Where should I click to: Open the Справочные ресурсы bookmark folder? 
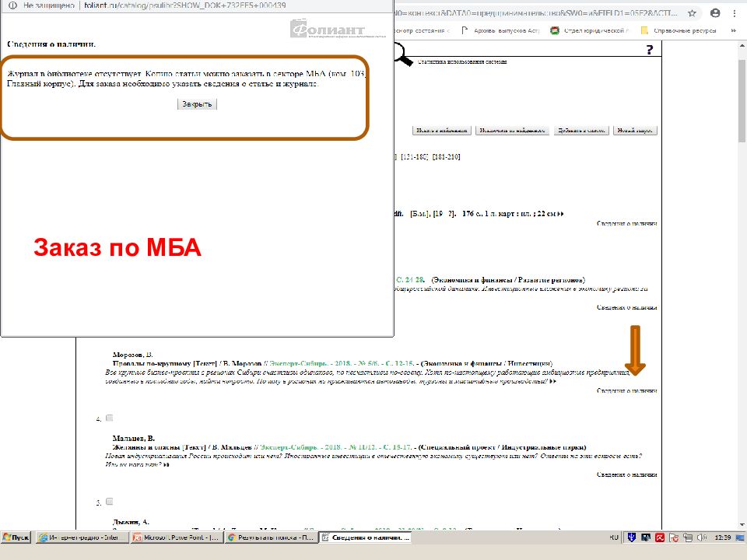click(x=679, y=30)
